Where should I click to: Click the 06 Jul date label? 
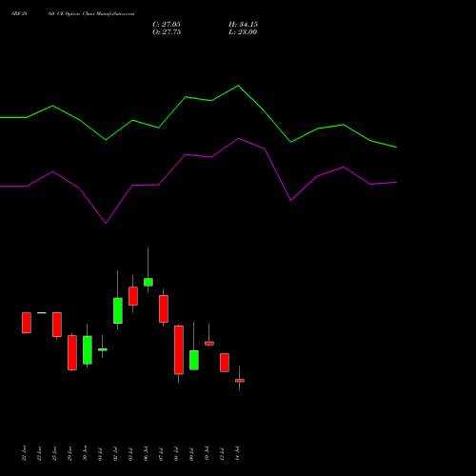tap(146, 453)
